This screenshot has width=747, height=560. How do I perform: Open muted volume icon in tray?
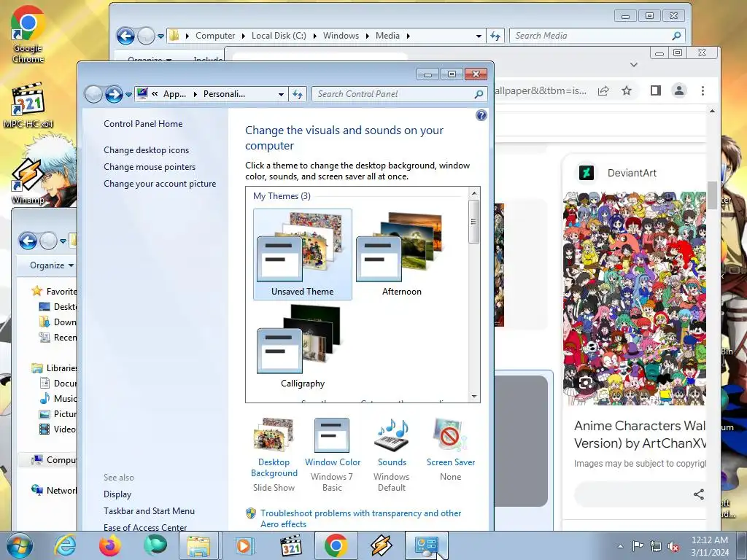(x=673, y=546)
